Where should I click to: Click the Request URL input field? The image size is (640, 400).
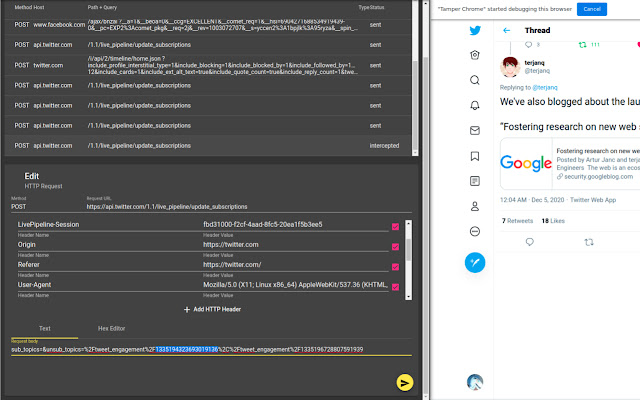(x=249, y=207)
